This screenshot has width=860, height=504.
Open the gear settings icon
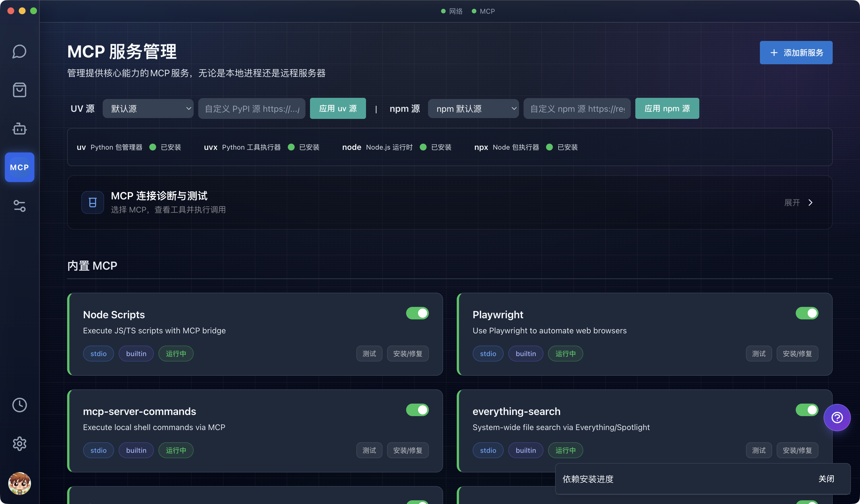point(19,444)
